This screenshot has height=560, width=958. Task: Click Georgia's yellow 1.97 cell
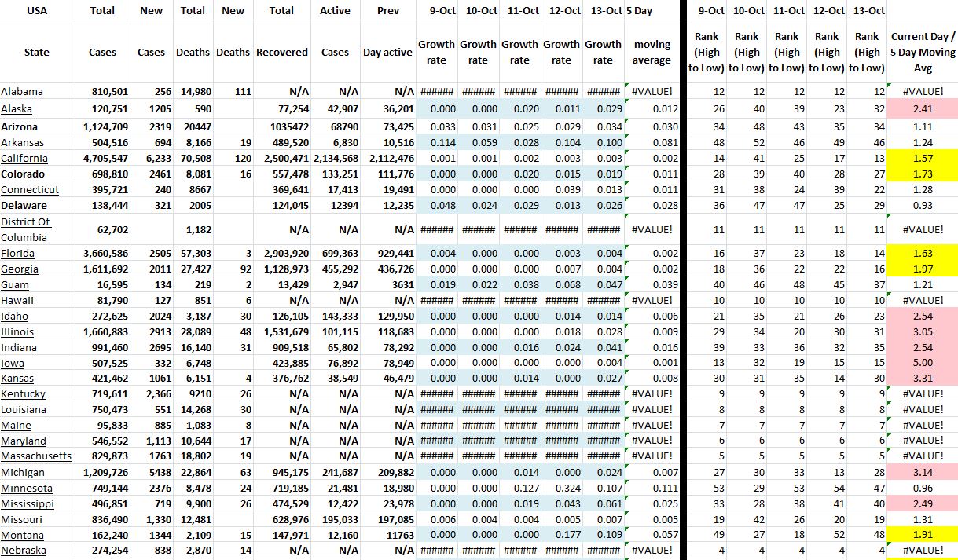[x=923, y=269]
